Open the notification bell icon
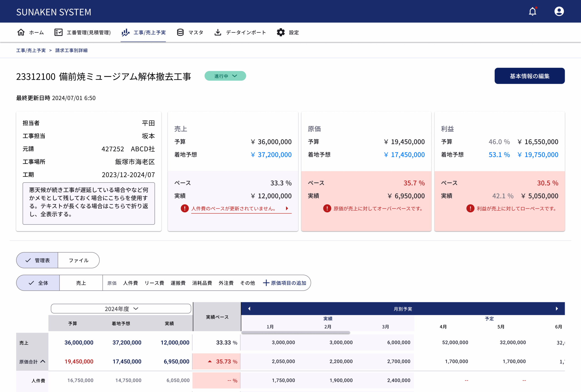This screenshot has width=581, height=392. (x=532, y=12)
